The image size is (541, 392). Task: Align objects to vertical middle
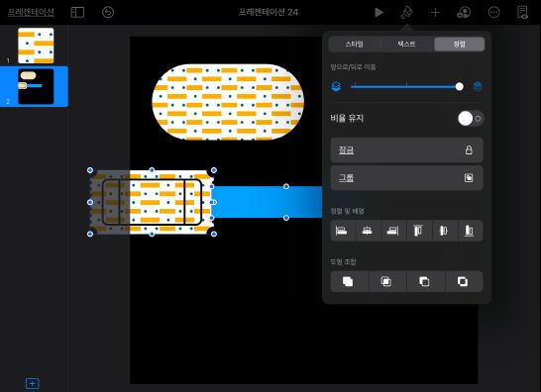click(444, 231)
